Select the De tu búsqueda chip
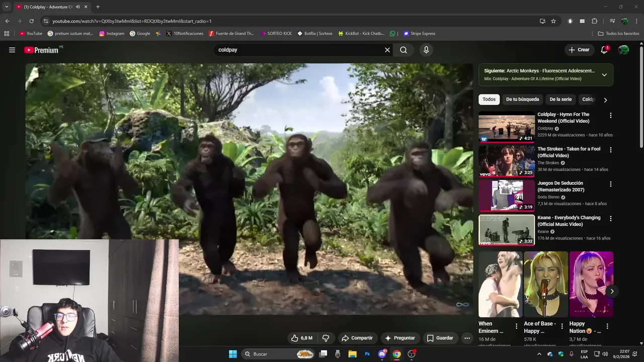Image resolution: width=644 pixels, height=362 pixels. 522,100
